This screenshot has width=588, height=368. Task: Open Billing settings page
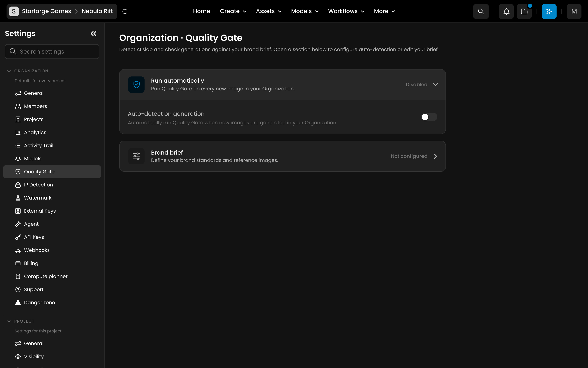point(52,263)
